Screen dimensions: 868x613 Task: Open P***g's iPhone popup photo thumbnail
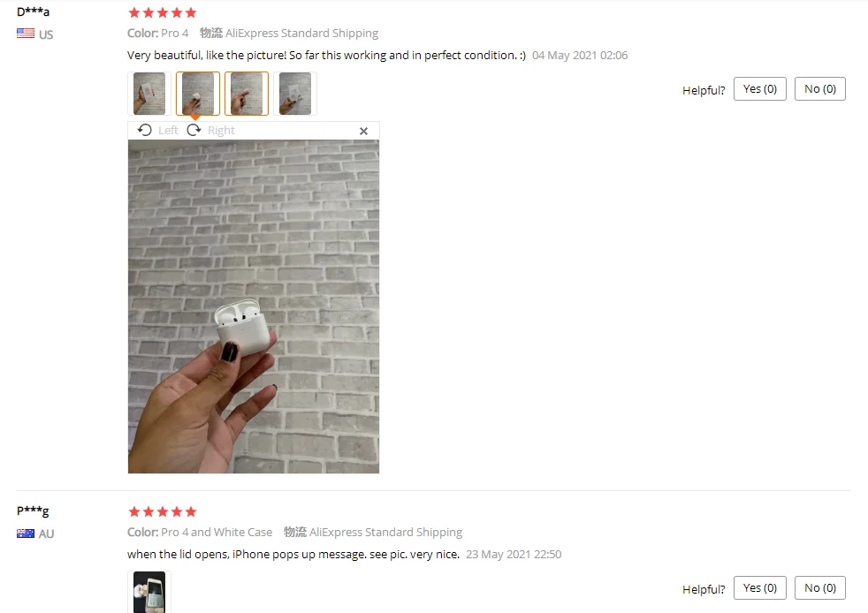point(148,592)
